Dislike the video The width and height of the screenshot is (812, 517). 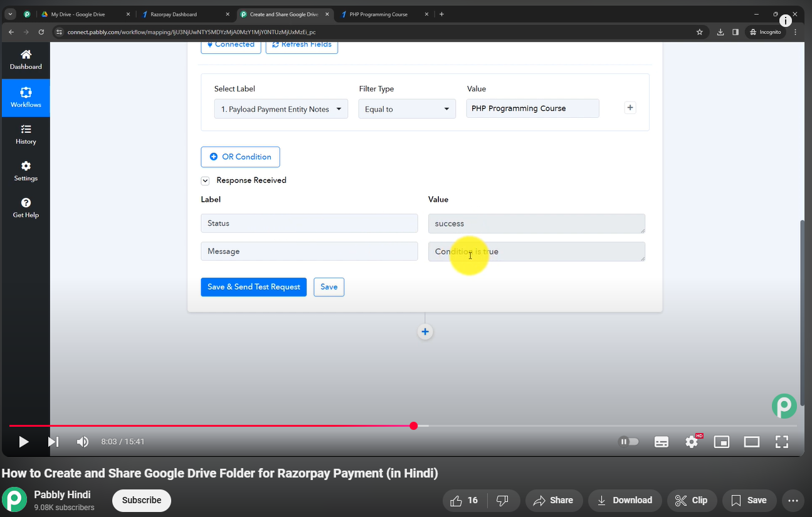pos(503,500)
